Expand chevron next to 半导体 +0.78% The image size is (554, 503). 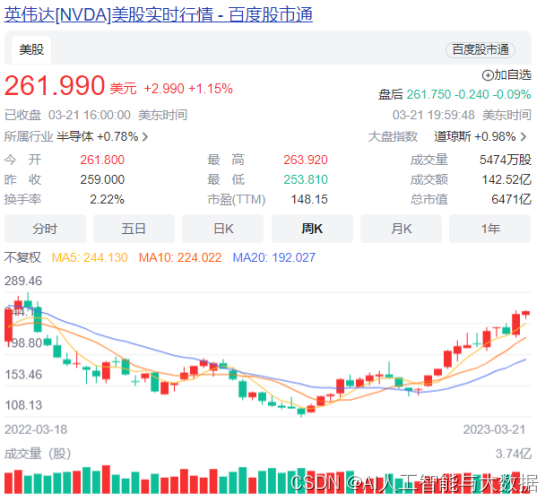pos(145,137)
